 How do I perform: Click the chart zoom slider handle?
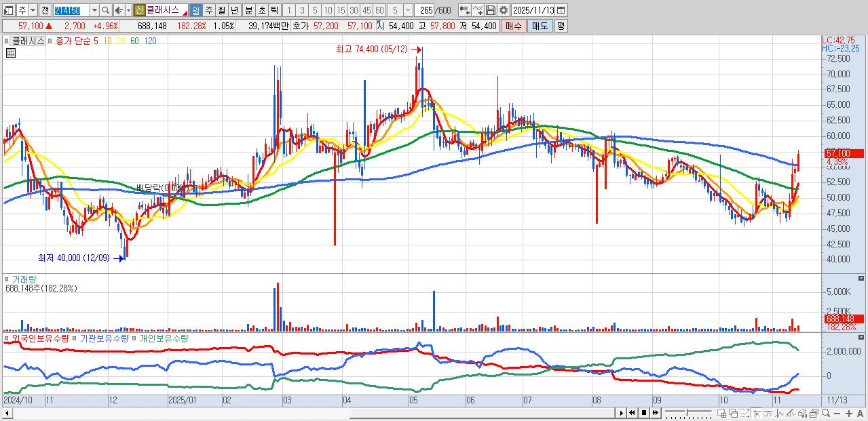tap(687, 412)
